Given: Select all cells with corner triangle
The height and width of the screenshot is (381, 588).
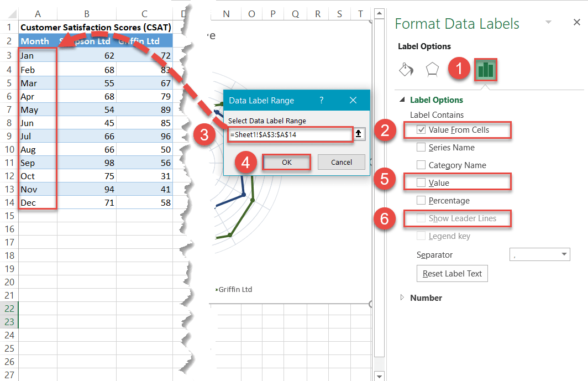Looking at the screenshot, I should [x=12, y=14].
